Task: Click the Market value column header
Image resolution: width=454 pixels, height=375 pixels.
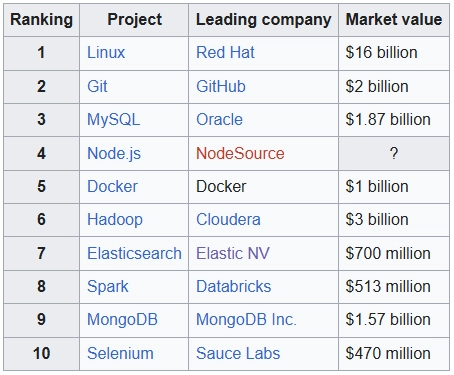Action: 394,19
